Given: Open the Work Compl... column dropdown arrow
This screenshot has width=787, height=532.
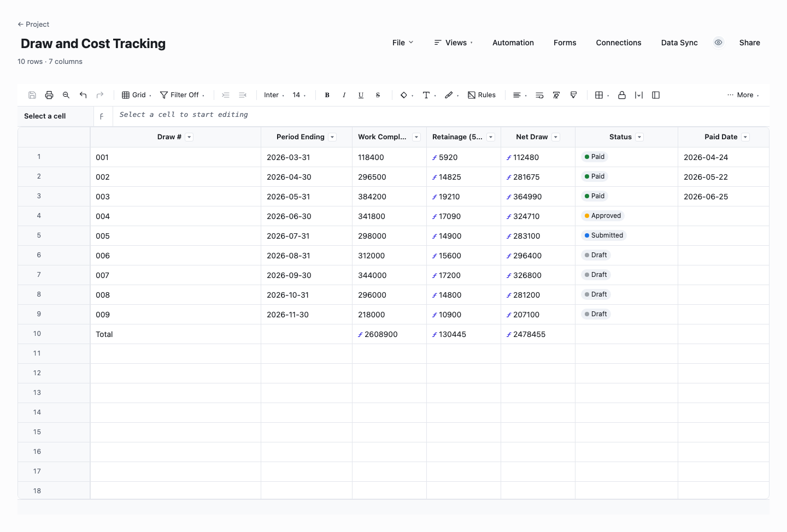Looking at the screenshot, I should tap(416, 137).
